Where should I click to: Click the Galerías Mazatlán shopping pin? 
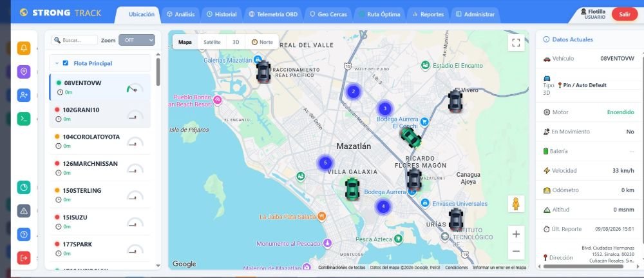[258, 59]
